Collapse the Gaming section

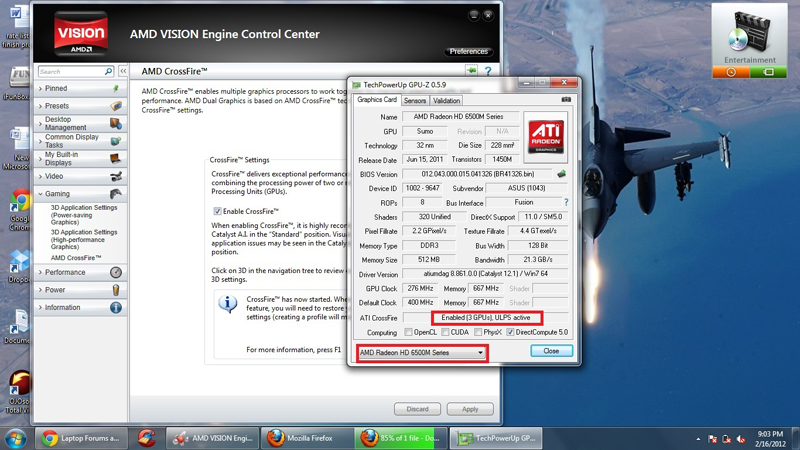(x=40, y=194)
